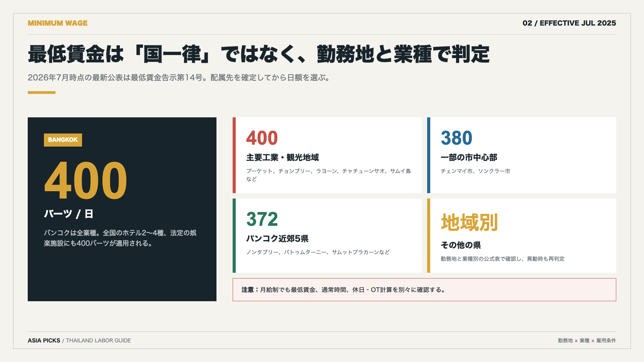Click the Bangkok description paragraph about ホテル2〜4種
The image size is (644, 362).
(x=120, y=238)
